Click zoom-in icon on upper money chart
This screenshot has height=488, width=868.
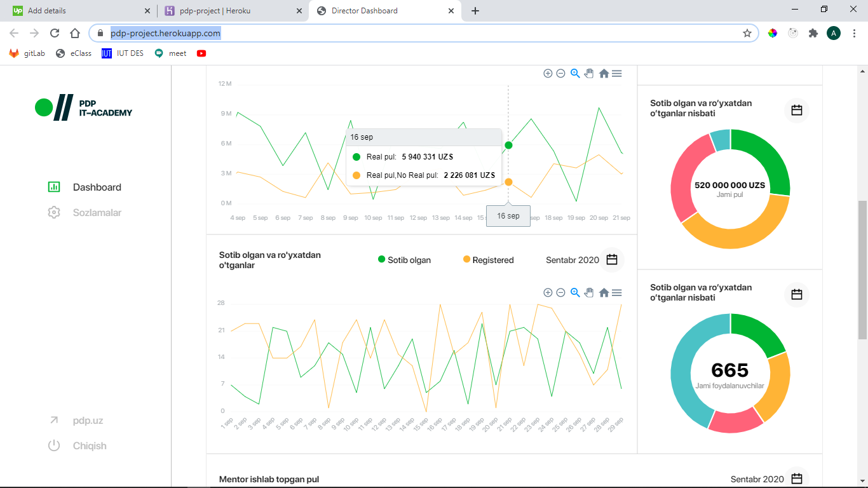point(548,73)
